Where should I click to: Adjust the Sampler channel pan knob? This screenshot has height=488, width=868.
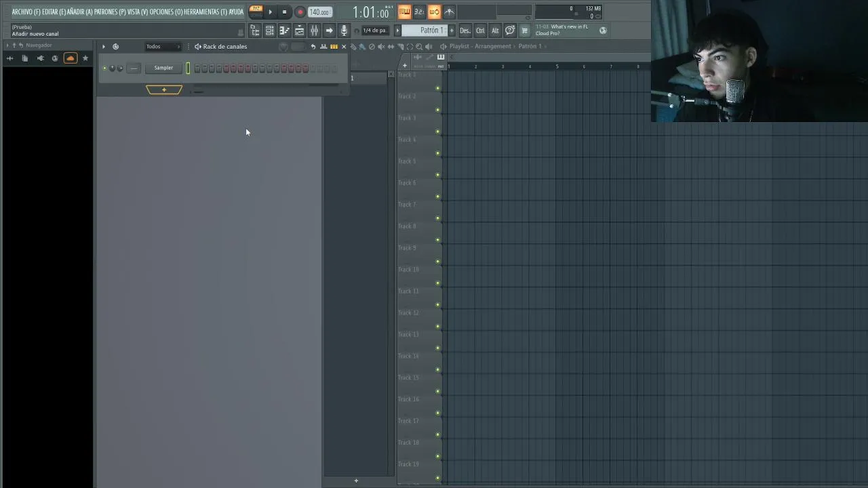pos(113,68)
